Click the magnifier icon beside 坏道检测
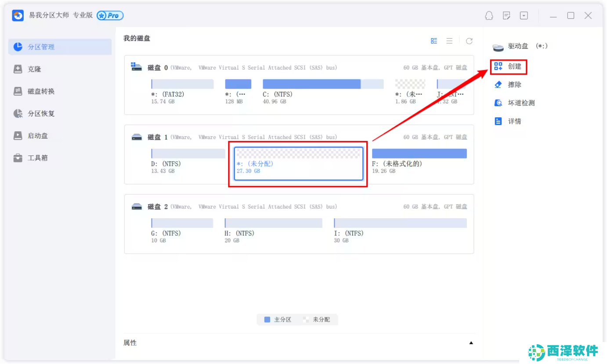This screenshot has width=607, height=364. tap(498, 103)
